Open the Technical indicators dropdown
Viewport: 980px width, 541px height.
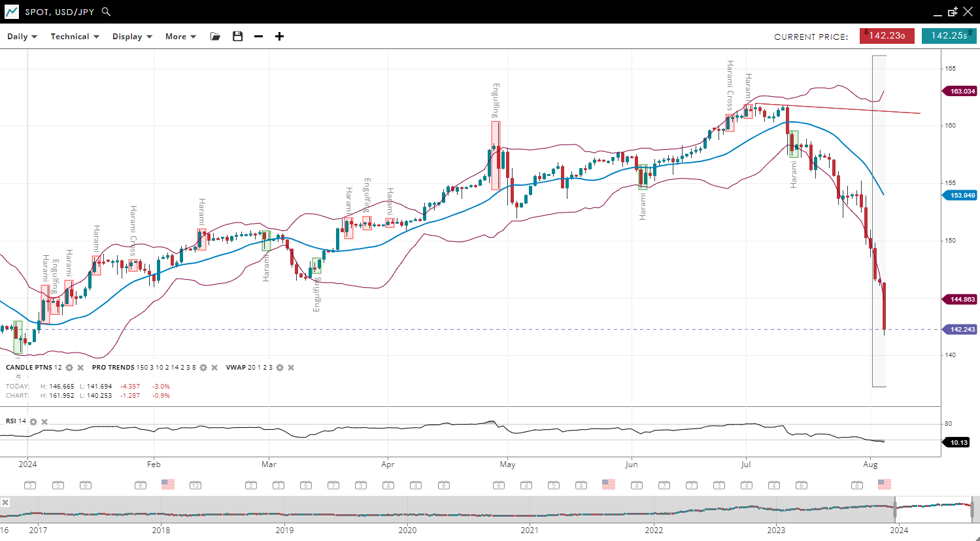[x=75, y=37]
